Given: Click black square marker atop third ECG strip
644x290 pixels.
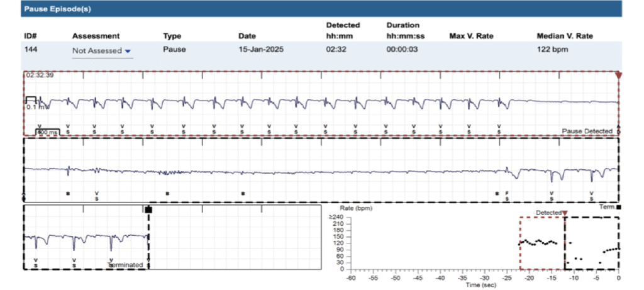Looking at the screenshot, I should 148,209.
